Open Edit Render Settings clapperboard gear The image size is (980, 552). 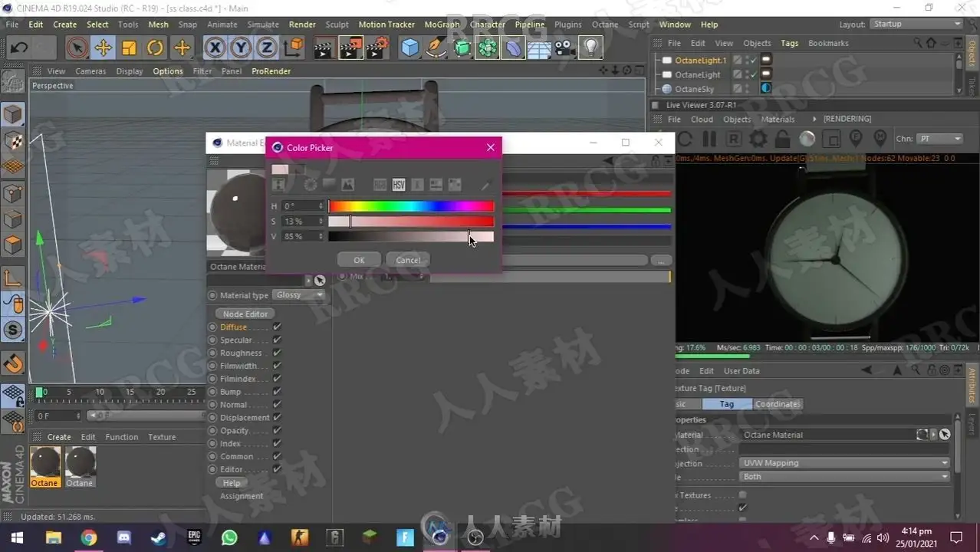click(376, 48)
